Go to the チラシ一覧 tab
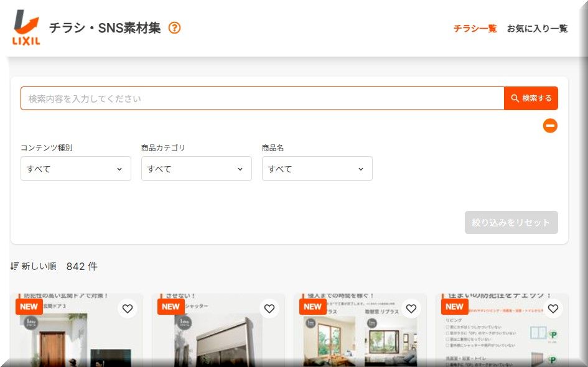588x367 pixels. [x=475, y=29]
